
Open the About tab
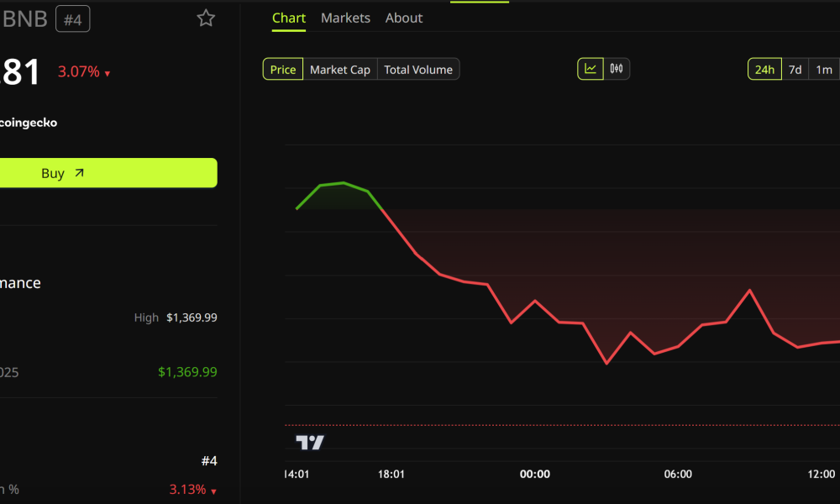click(x=404, y=18)
